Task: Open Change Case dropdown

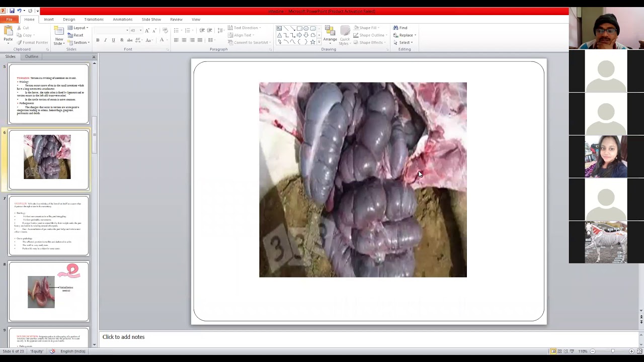Action: (149, 40)
